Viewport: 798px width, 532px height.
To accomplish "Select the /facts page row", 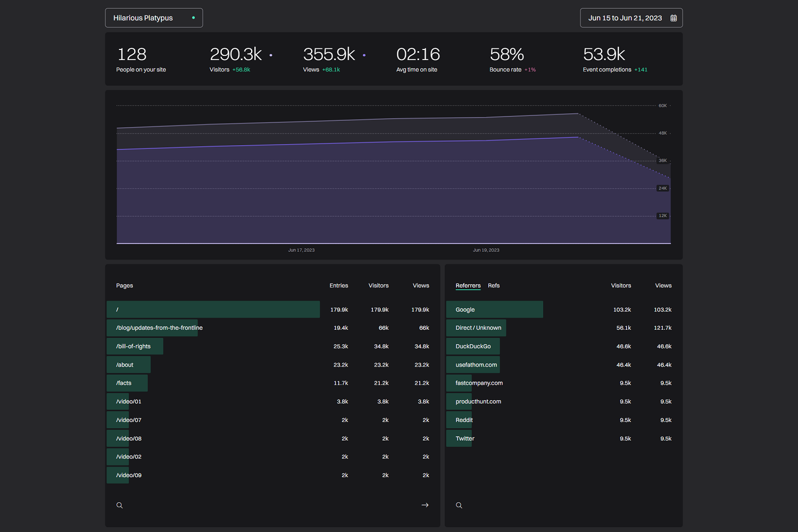I will (x=272, y=383).
